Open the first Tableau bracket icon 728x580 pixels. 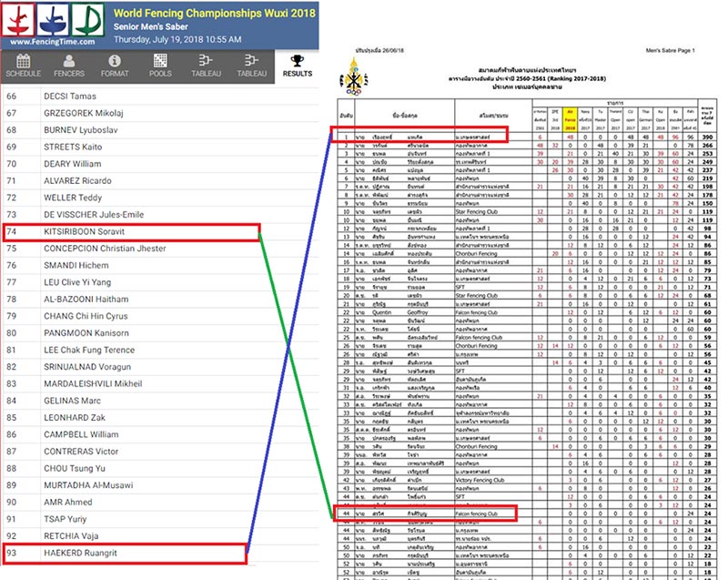click(x=206, y=61)
